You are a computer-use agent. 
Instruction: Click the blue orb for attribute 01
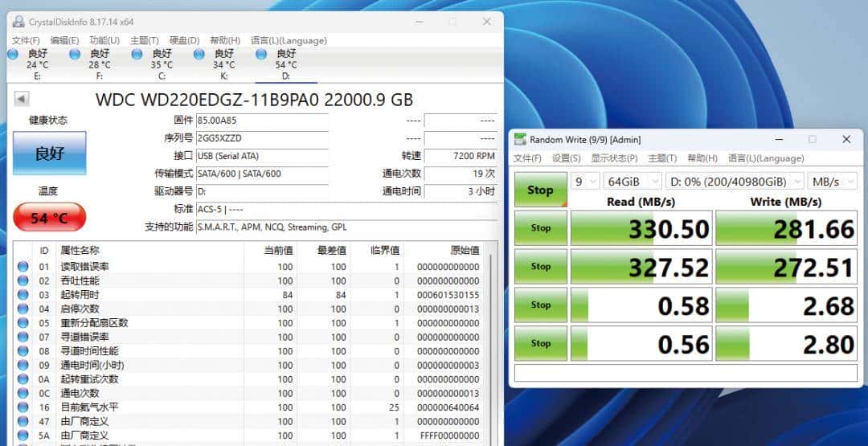(23, 267)
